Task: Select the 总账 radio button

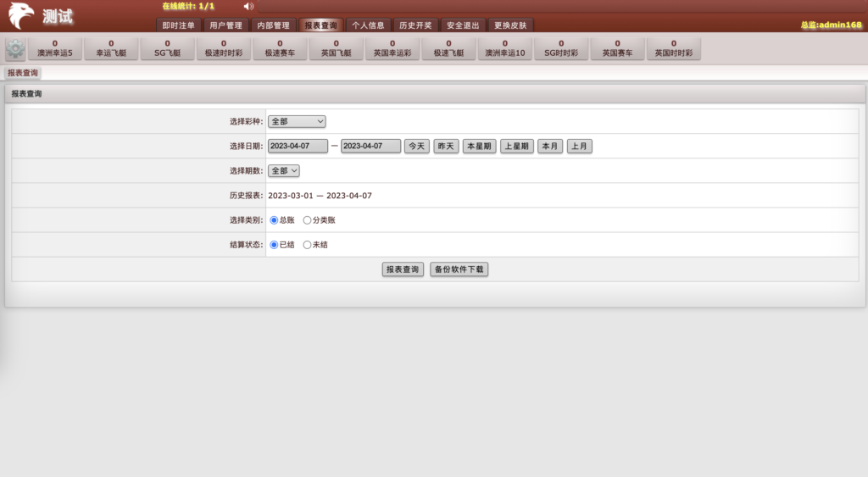Action: pyautogui.click(x=275, y=220)
